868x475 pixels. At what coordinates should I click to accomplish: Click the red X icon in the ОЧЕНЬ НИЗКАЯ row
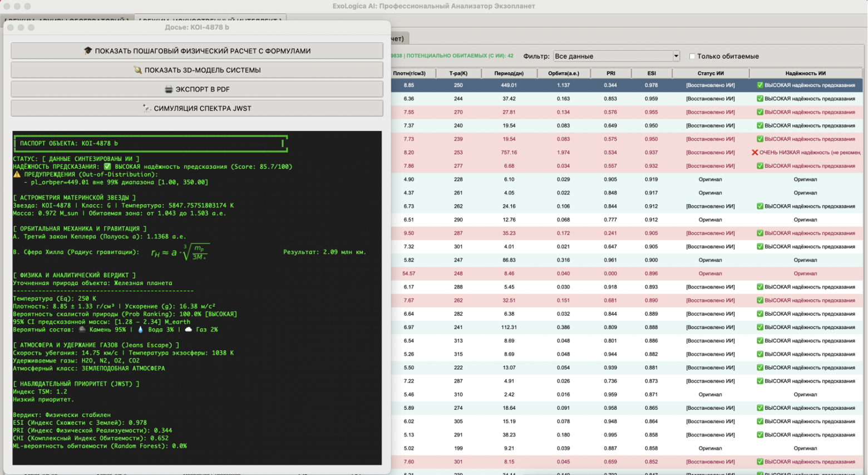[x=754, y=153]
